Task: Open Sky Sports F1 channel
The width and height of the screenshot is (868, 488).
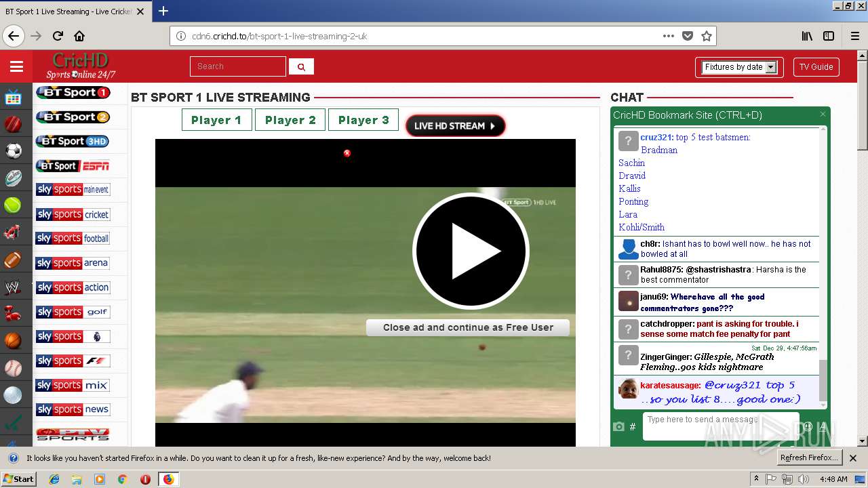Action: (73, 361)
